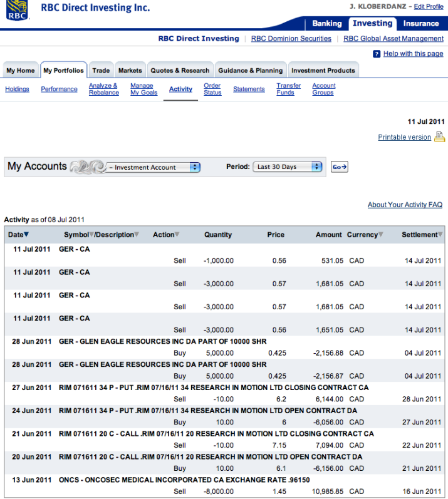Open Statements link
The height and width of the screenshot is (499, 448).
(x=249, y=89)
